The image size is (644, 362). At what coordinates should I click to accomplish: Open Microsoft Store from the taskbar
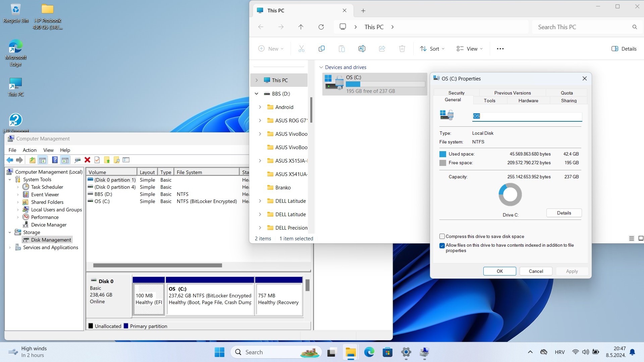[387, 352]
